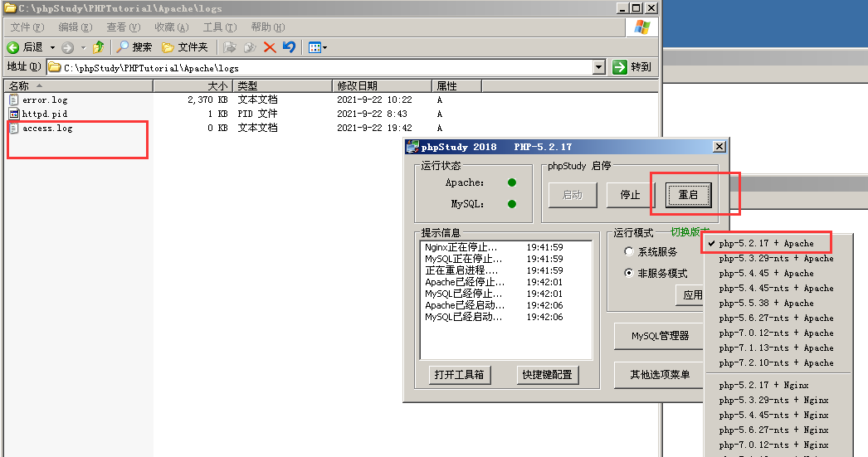Click the 打开工具箱 button

click(x=459, y=375)
